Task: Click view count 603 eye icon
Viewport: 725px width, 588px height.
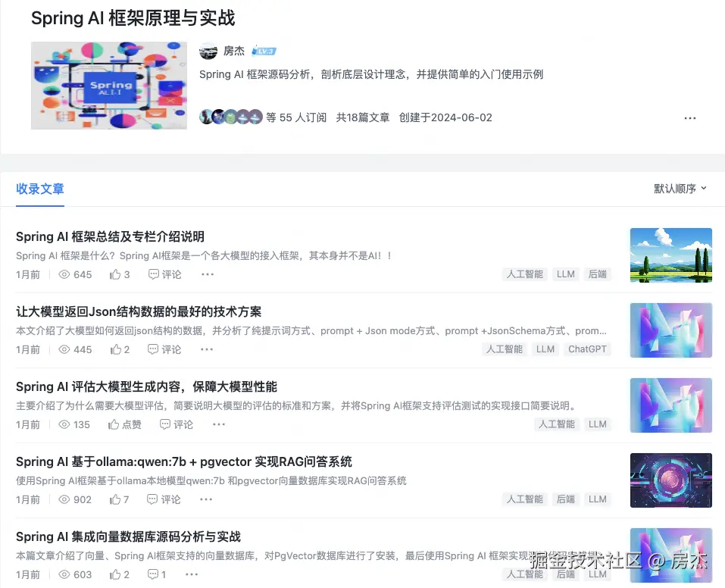Action: 64,574
